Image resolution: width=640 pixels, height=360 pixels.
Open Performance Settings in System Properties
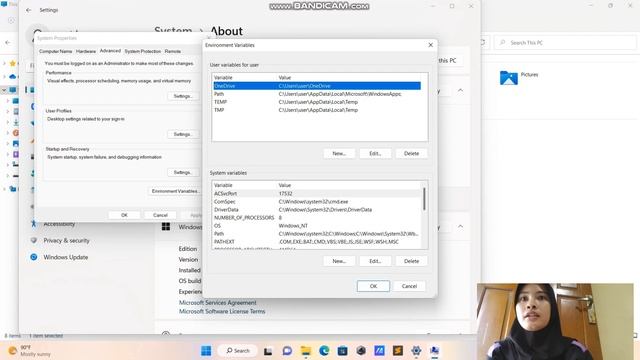[182, 96]
